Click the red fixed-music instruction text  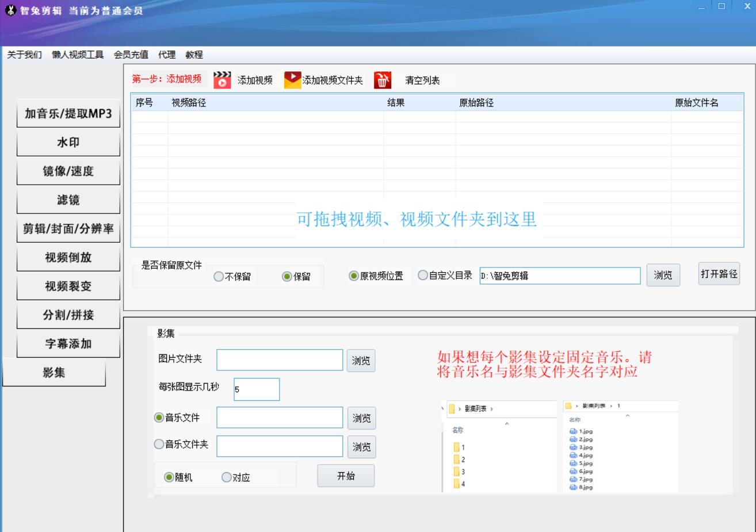click(544, 364)
